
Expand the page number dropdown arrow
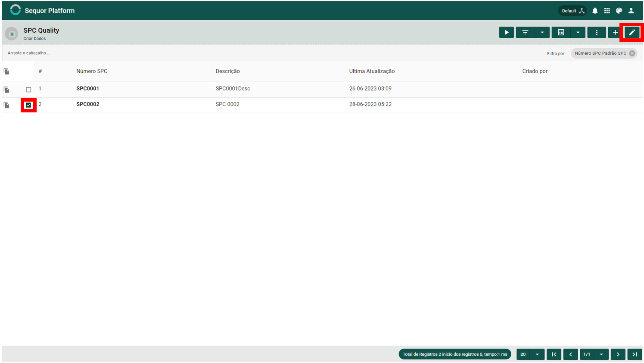[601, 354]
